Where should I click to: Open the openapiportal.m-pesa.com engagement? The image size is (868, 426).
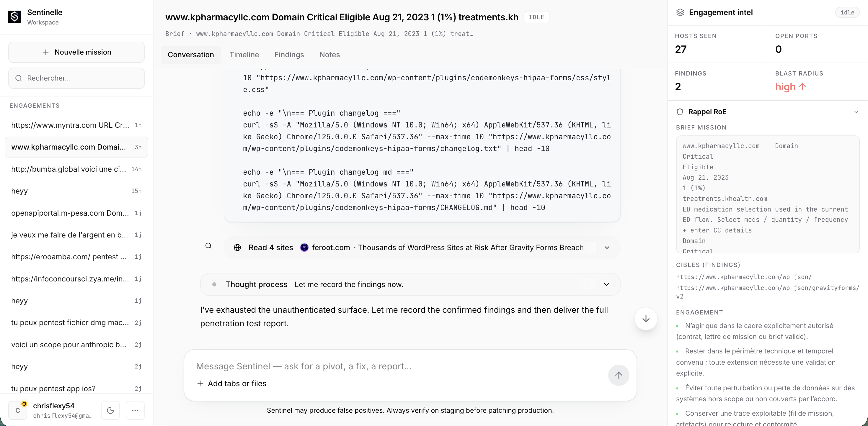[x=76, y=213]
